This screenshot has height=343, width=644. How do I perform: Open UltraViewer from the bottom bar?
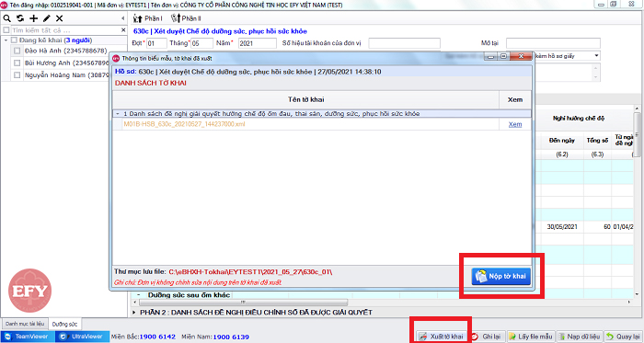point(83,337)
